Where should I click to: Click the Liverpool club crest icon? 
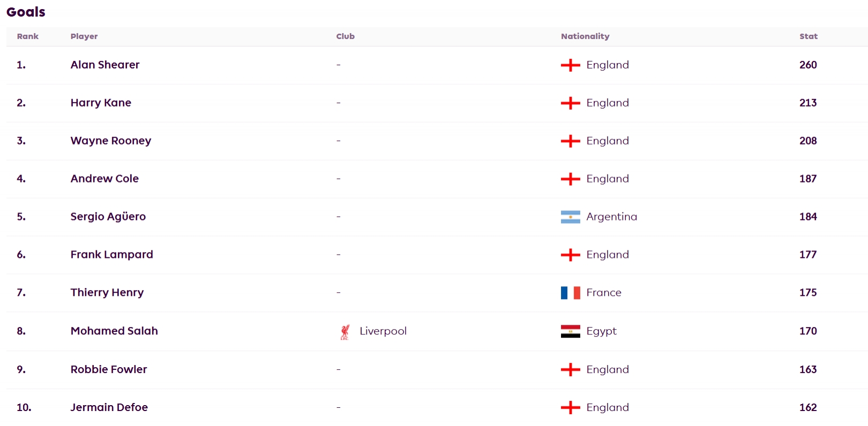[x=345, y=332]
